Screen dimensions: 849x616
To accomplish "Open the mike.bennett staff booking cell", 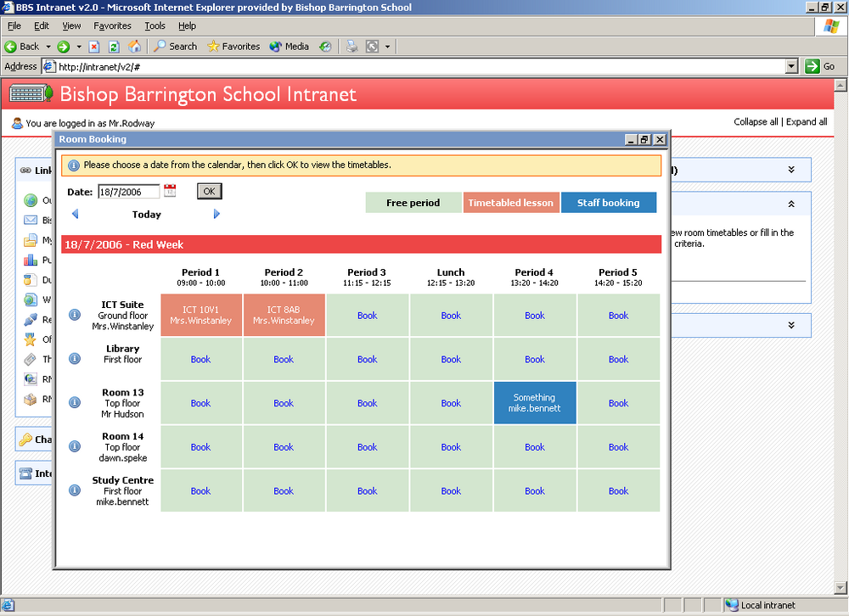I will point(534,403).
